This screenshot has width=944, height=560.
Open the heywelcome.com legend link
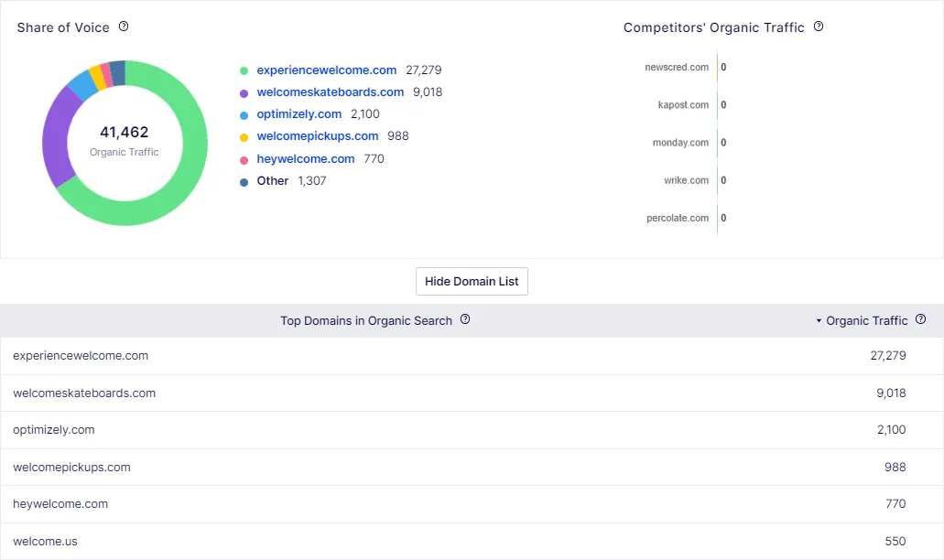pos(305,159)
